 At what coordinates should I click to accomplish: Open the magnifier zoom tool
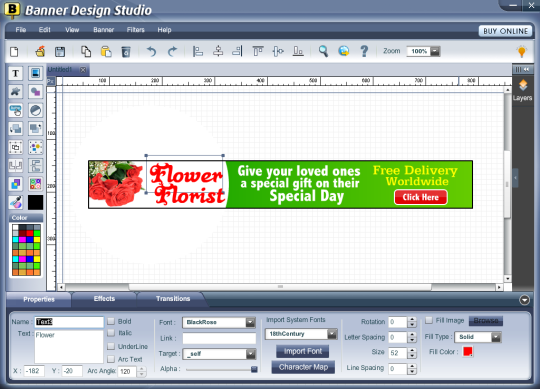click(323, 51)
